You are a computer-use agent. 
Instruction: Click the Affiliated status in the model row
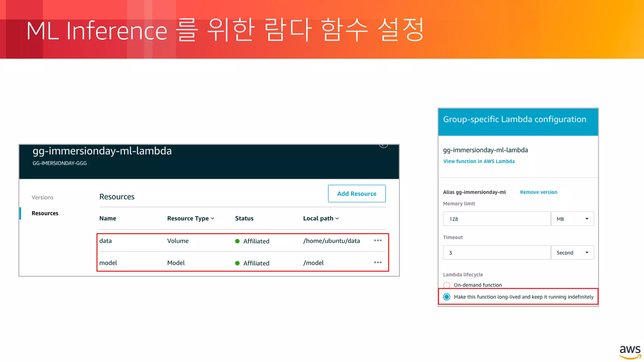click(x=252, y=263)
